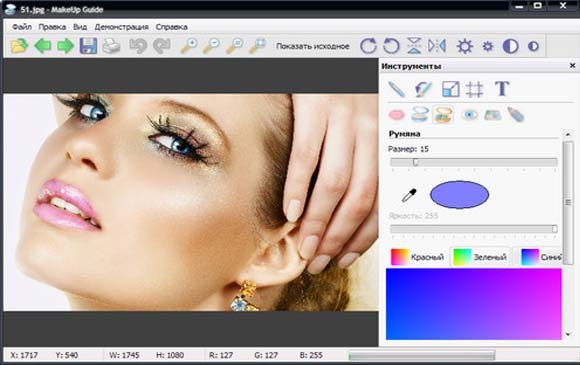Click the blue oval color swatch

(x=459, y=195)
